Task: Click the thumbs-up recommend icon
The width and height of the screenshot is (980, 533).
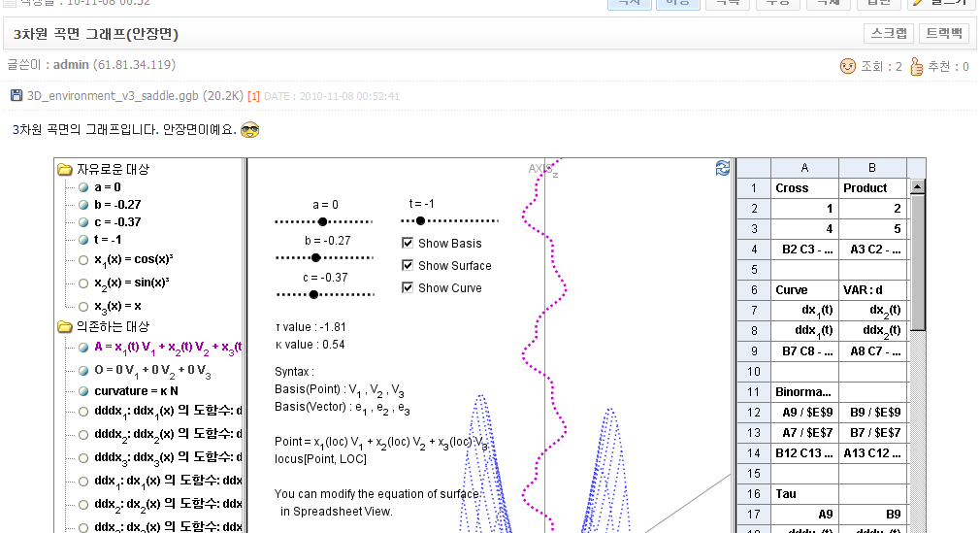Action: pyautogui.click(x=915, y=67)
